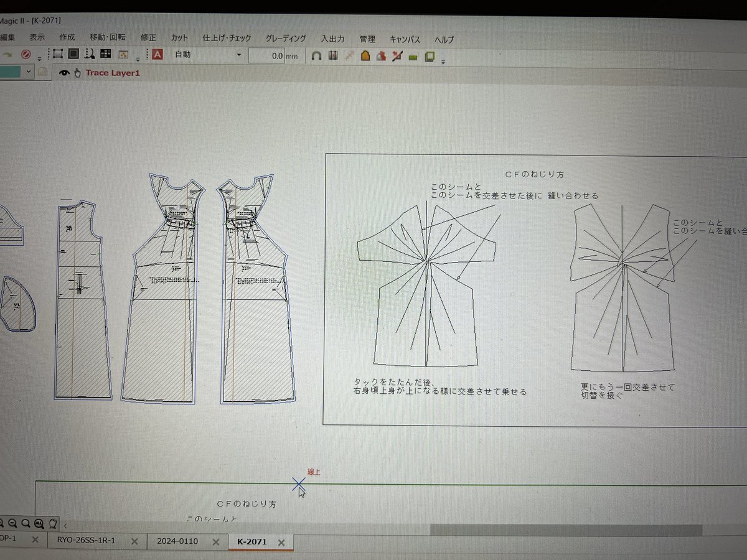Image resolution: width=747 pixels, height=560 pixels.
Task: Open the 表示 menu
Action: coord(37,38)
